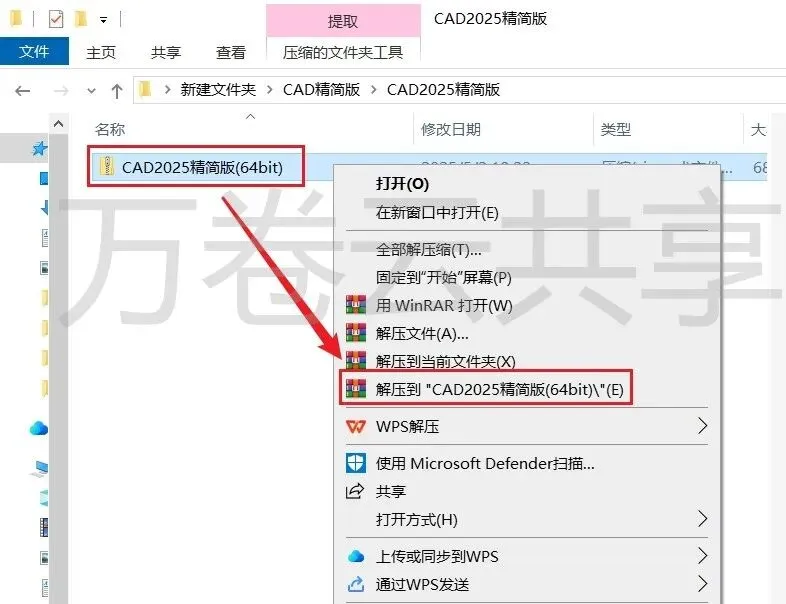
Task: Open the 压缩的文件夹工具 tab
Action: coord(343,52)
